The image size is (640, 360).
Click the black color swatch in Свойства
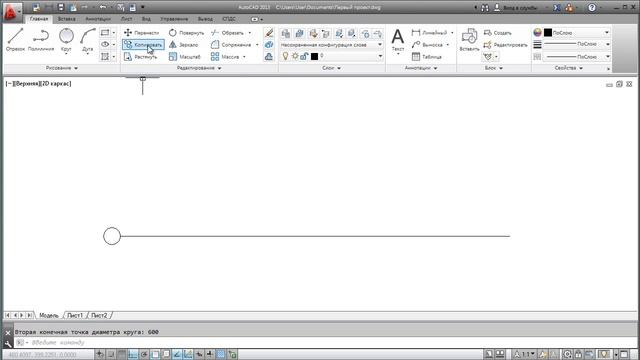point(548,33)
